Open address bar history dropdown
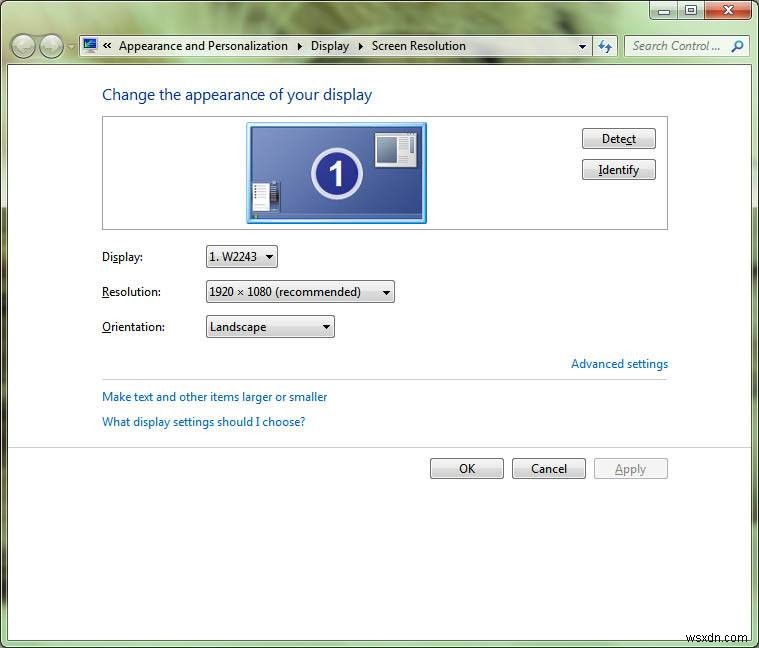The width and height of the screenshot is (759, 648). (x=582, y=46)
